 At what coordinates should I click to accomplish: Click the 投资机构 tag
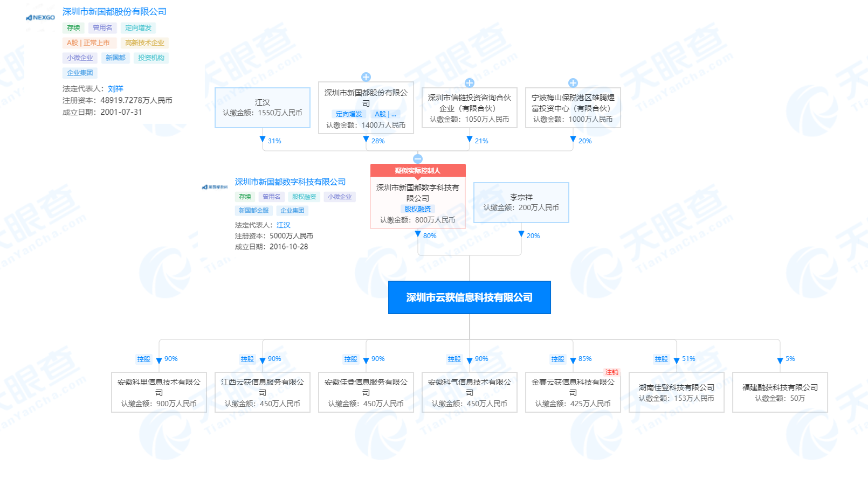[151, 58]
